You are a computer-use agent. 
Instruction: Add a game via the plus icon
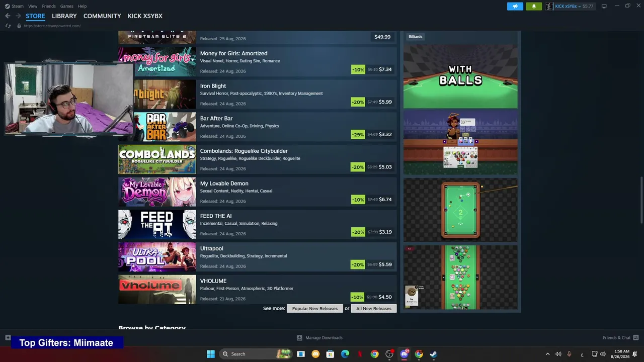(x=8, y=338)
